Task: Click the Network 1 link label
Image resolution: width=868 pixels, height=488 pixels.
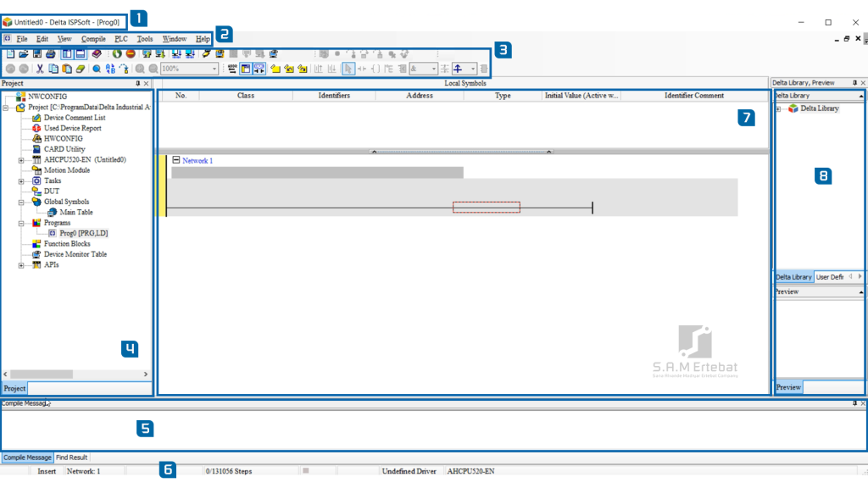Action: coord(197,160)
